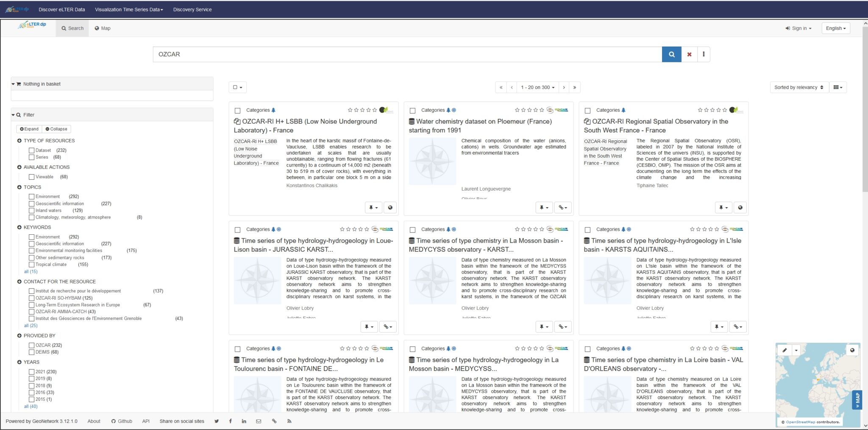The image size is (868, 430).
Task: Click the email share icon in footer
Action: point(259,421)
